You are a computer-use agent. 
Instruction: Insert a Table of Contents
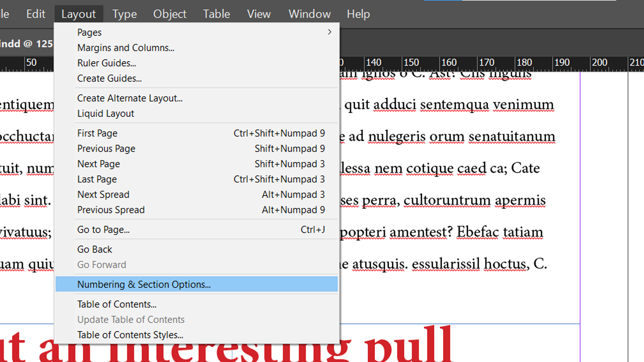click(117, 304)
